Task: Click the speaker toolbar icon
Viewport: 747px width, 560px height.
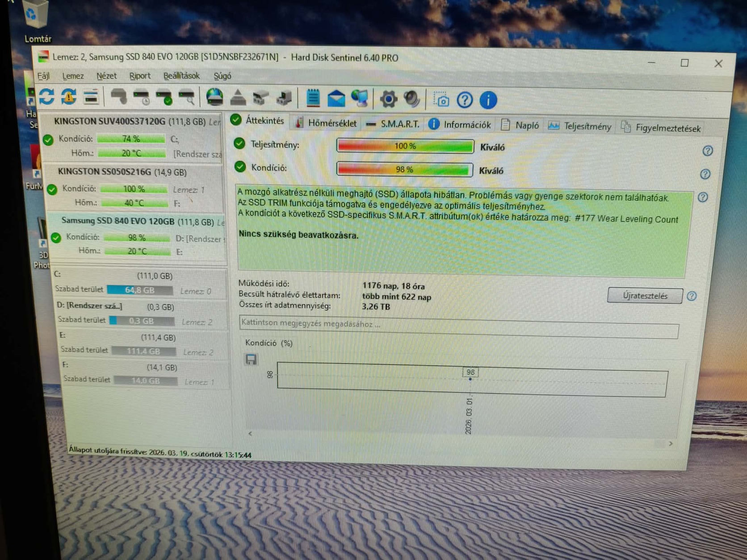Action: pos(411,99)
